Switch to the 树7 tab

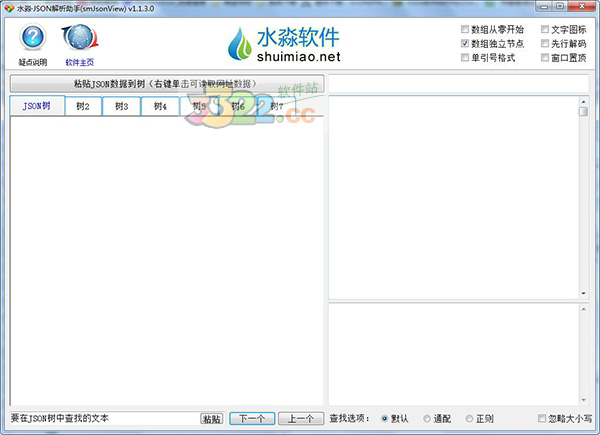(276, 106)
